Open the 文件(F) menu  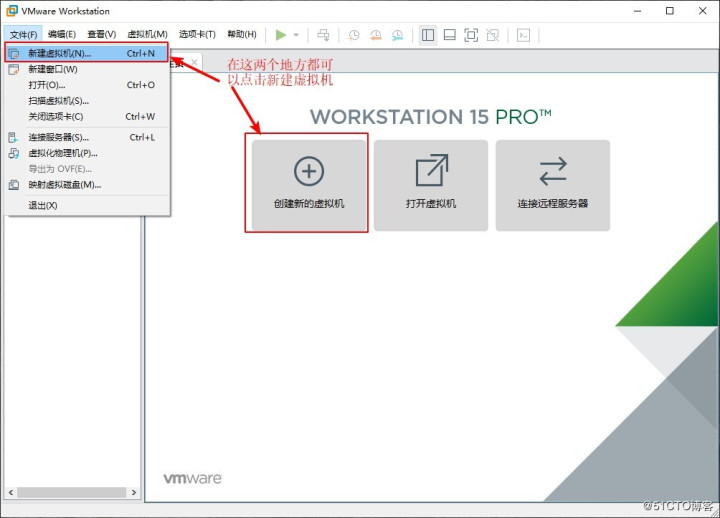click(x=23, y=34)
